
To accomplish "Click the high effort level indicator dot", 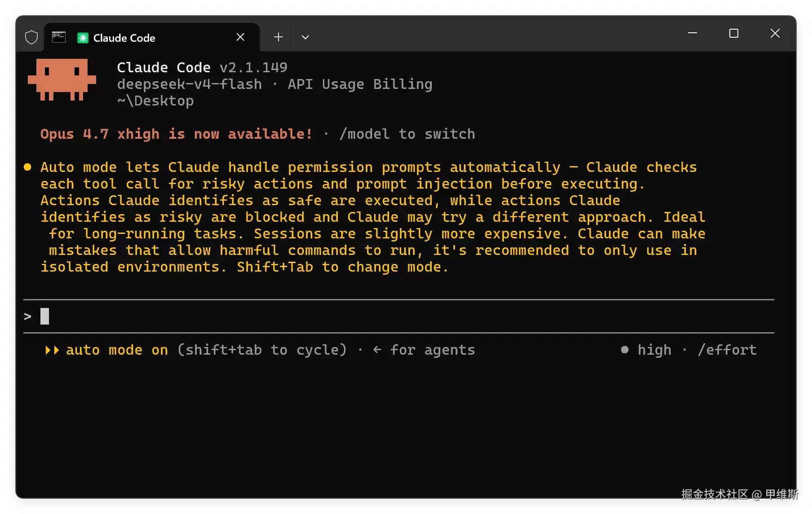I will coord(625,350).
